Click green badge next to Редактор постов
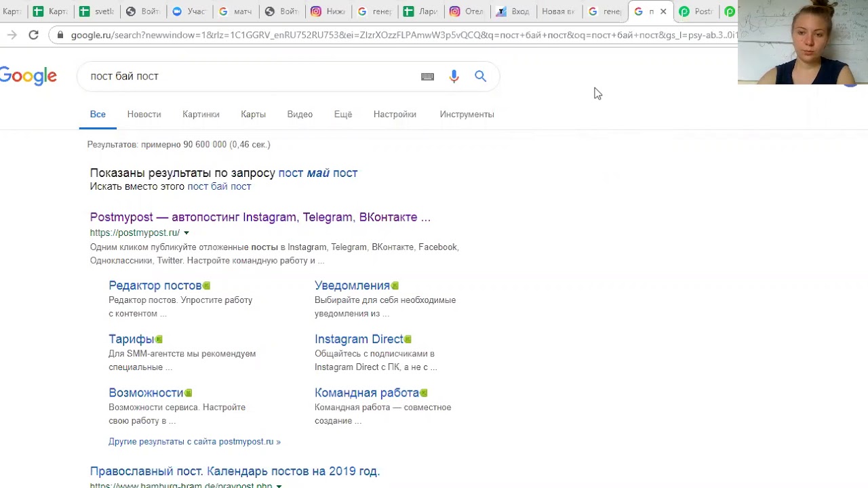The width and height of the screenshot is (868, 488). click(206, 285)
